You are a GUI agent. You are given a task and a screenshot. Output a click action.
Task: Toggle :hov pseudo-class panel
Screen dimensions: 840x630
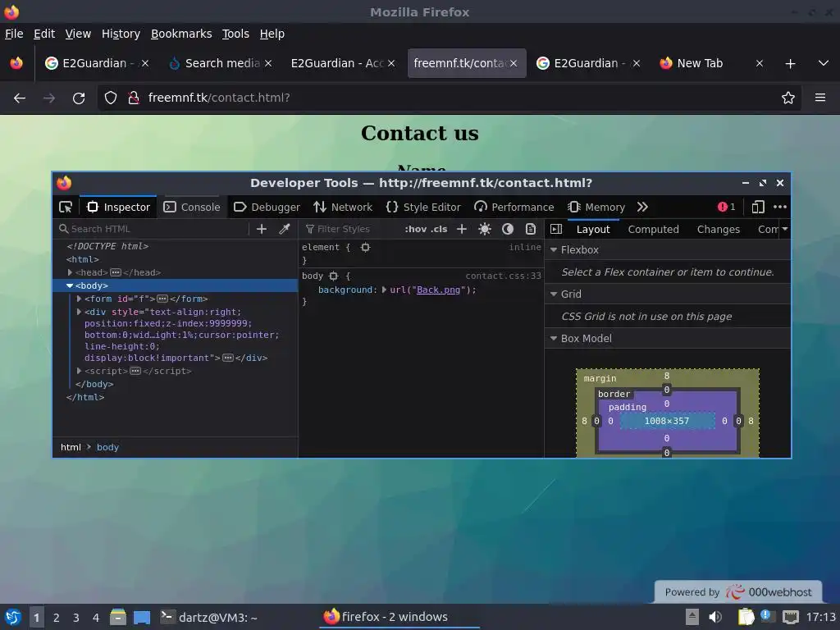416,229
